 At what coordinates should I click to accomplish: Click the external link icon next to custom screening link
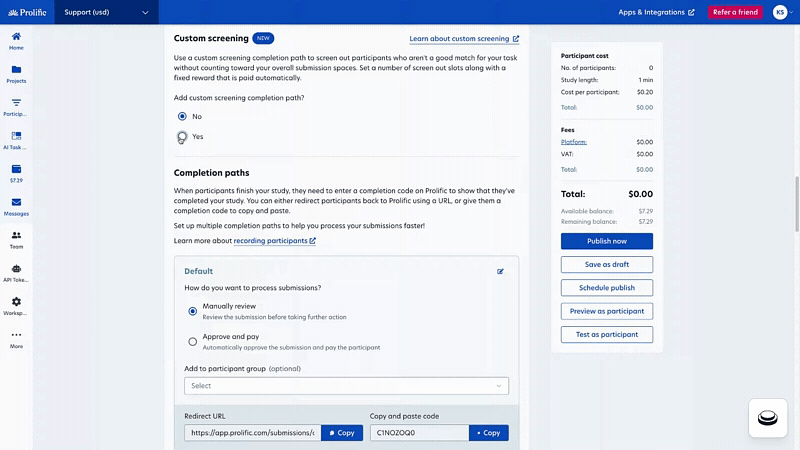(x=516, y=39)
